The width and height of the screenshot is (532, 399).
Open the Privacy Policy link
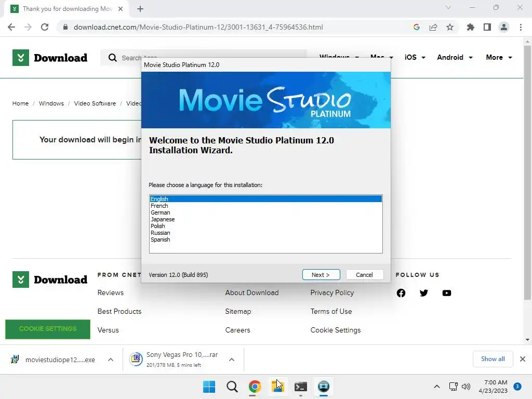pos(332,293)
